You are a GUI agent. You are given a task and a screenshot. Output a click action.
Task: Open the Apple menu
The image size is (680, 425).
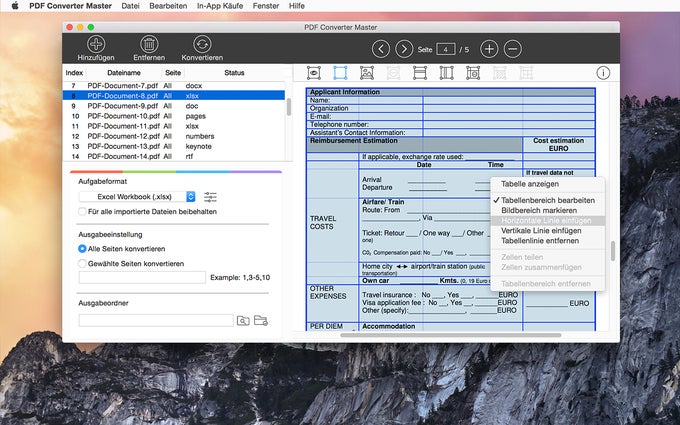tap(15, 6)
